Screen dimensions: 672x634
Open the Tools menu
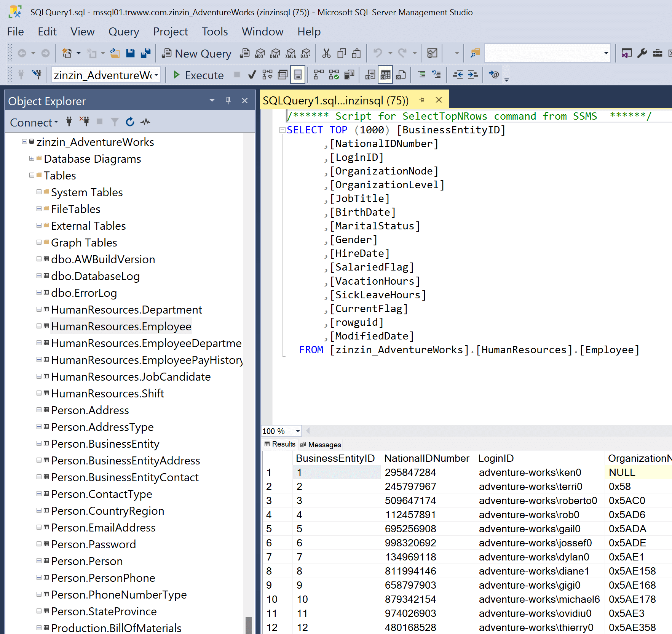[x=215, y=32]
